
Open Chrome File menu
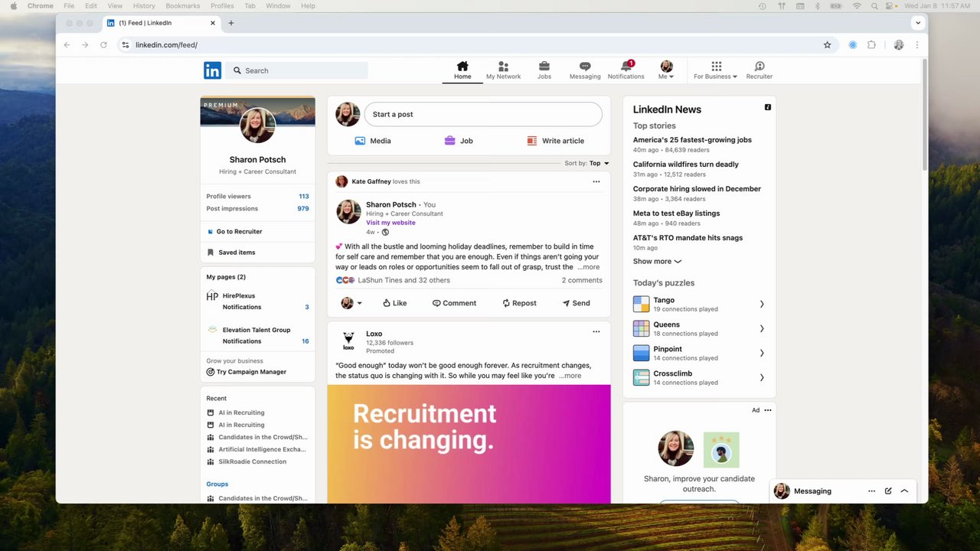pyautogui.click(x=69, y=5)
